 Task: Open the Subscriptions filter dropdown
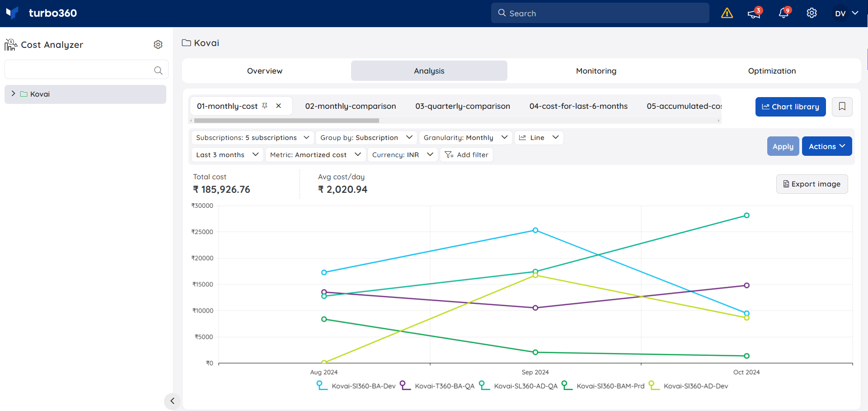[253, 137]
